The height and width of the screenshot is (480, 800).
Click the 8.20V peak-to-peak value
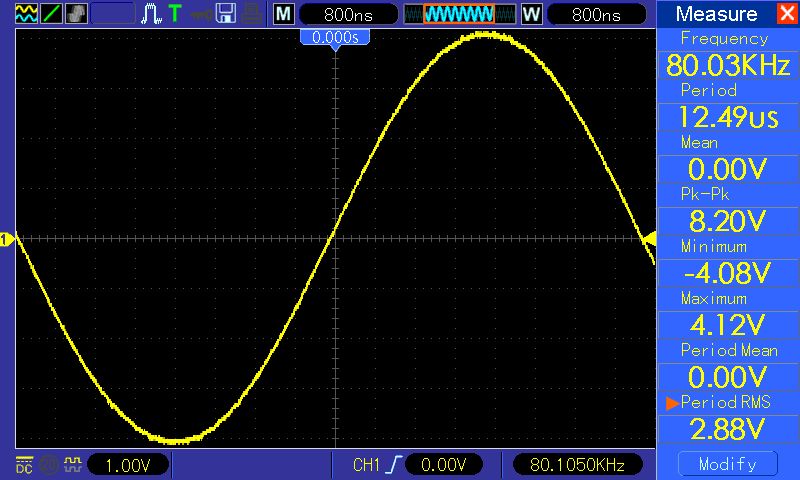728,221
